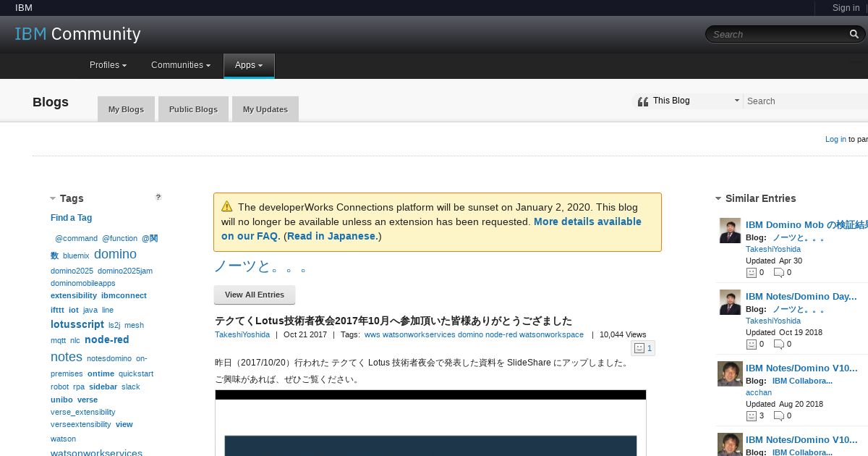Open acchan avatar on Aug 20 2018 entry
This screenshot has width=868, height=456.
pos(730,373)
